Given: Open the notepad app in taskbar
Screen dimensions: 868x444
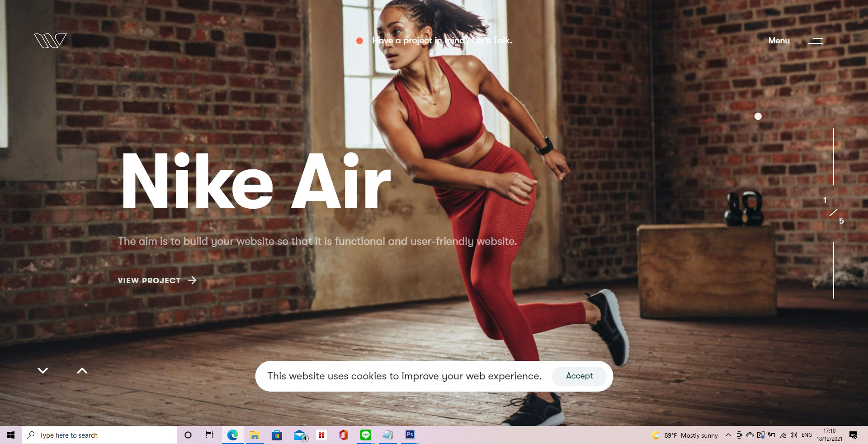Looking at the screenshot, I should [x=387, y=435].
